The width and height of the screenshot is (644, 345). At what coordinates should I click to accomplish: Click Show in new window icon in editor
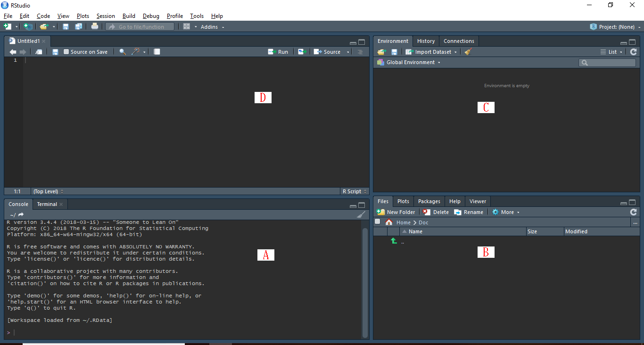pyautogui.click(x=39, y=52)
